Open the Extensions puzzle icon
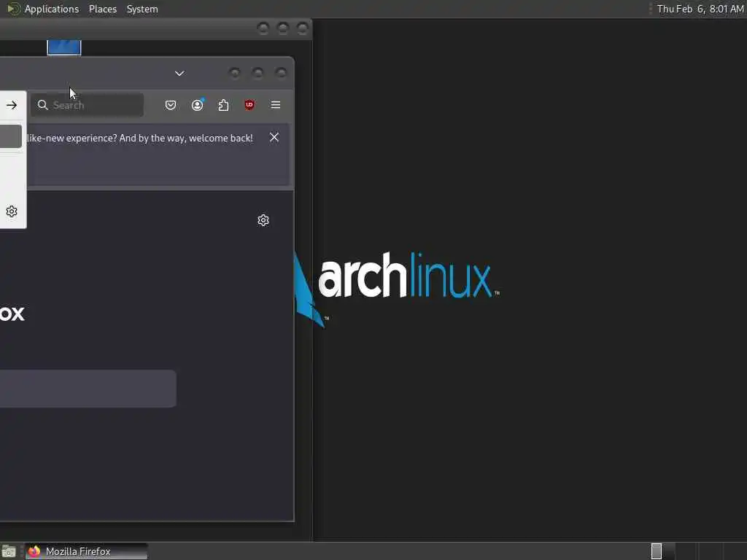Viewport: 747px width, 560px height. [x=223, y=105]
